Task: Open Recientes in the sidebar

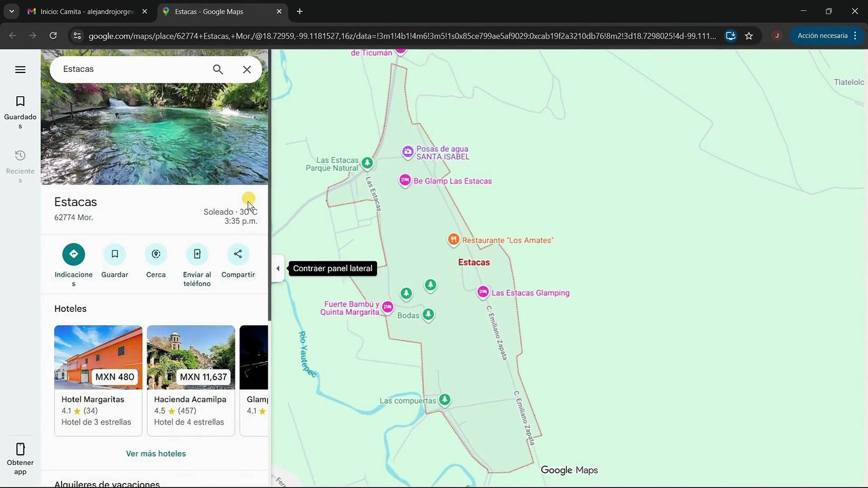Action: (x=20, y=166)
